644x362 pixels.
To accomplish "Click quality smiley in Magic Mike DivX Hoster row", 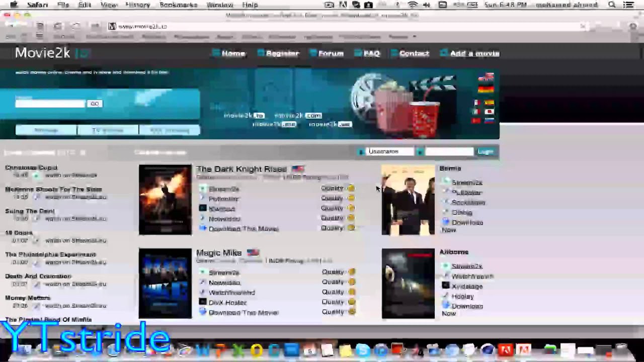I will [351, 302].
